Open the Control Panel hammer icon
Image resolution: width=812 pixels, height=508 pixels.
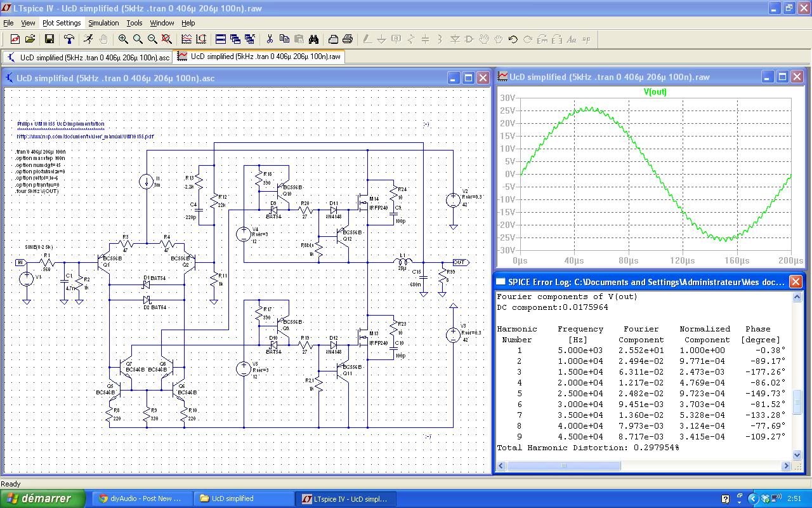pos(69,39)
